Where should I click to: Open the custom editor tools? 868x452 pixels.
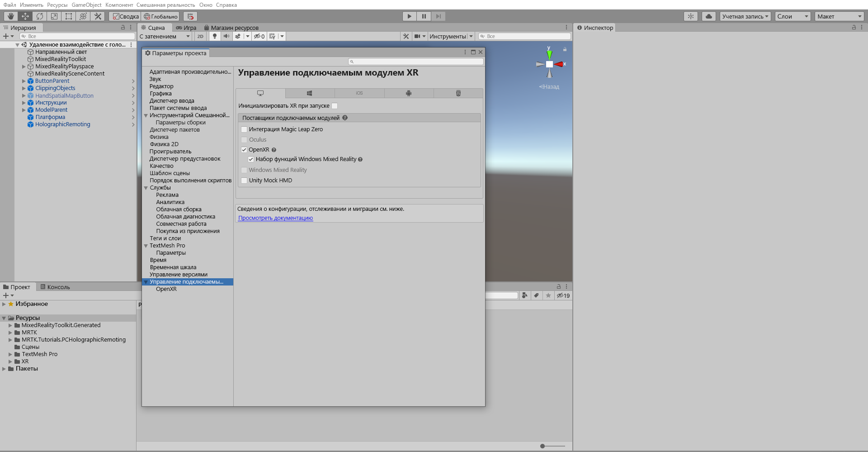(98, 16)
